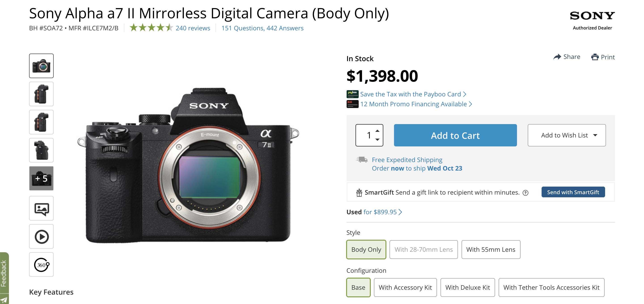
Task: Select the With 55mm Lens style
Action: coord(491,250)
